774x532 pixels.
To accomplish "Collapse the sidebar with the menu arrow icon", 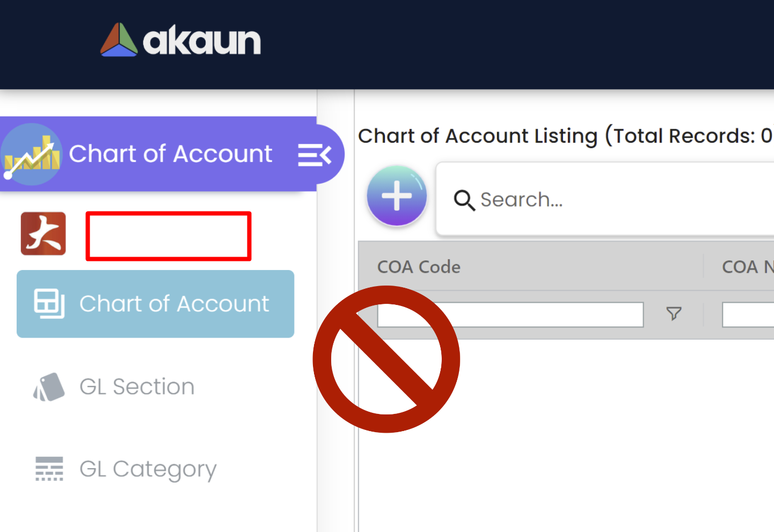I will [x=315, y=155].
